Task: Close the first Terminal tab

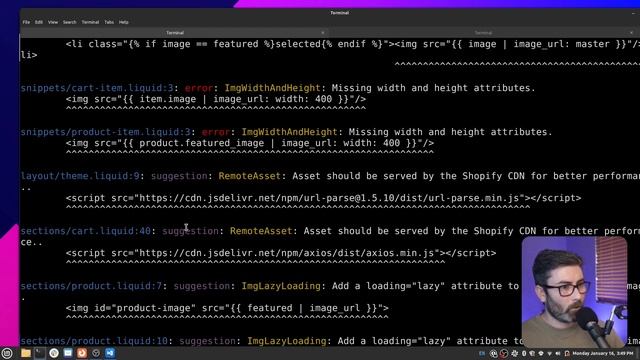Action: [x=322, y=33]
